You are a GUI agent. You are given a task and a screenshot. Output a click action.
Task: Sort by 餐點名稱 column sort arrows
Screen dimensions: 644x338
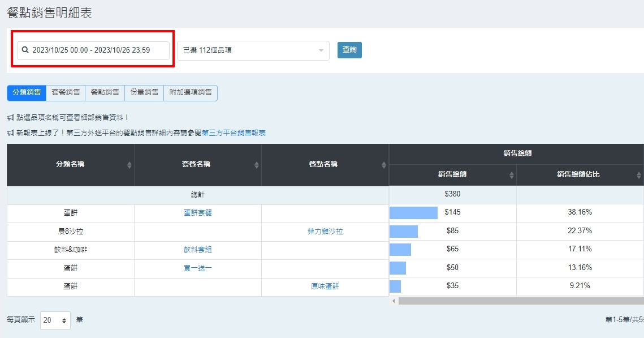pos(384,165)
